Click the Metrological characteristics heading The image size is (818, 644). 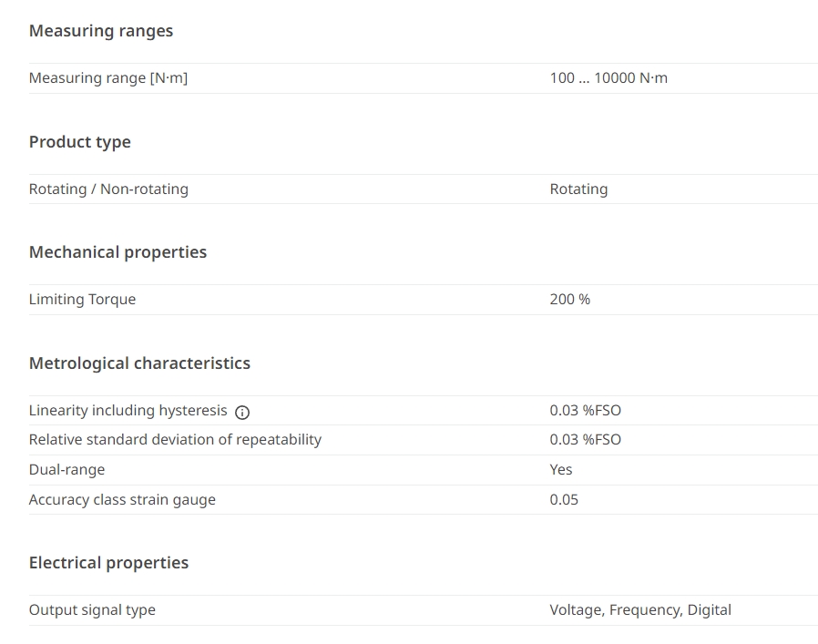point(139,363)
